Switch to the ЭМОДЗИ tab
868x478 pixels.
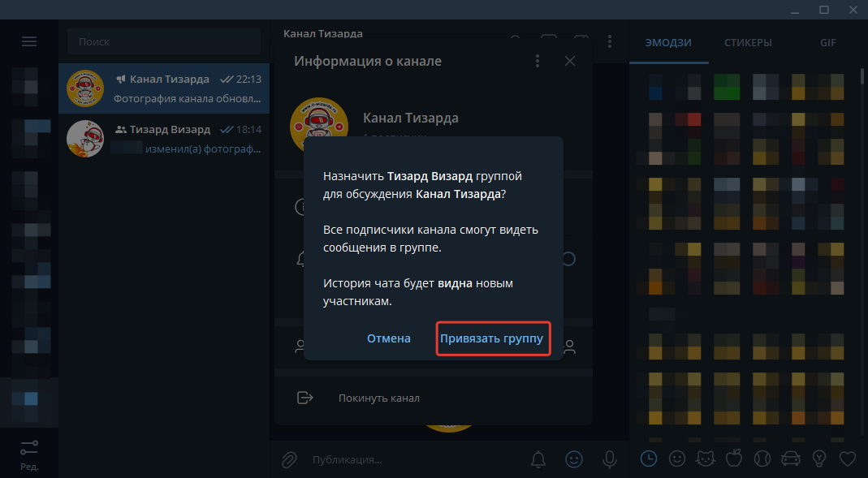[668, 42]
